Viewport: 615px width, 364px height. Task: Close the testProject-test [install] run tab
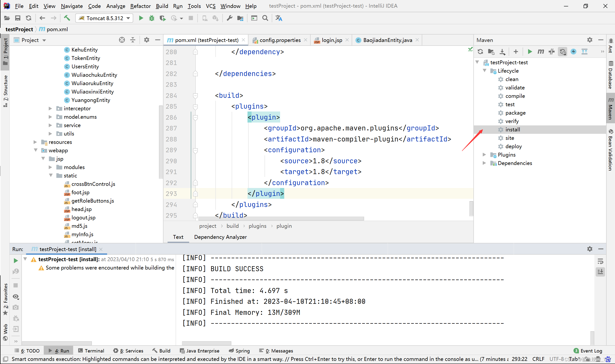coord(101,249)
